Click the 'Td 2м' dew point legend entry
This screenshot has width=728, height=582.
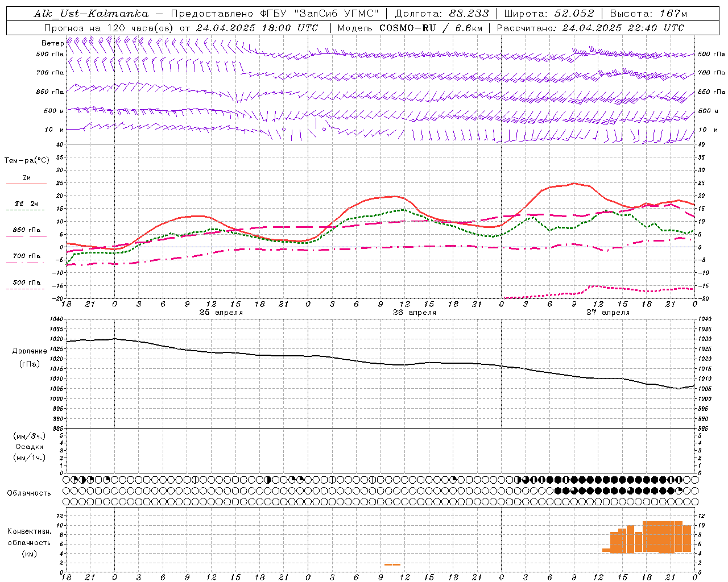point(27,203)
